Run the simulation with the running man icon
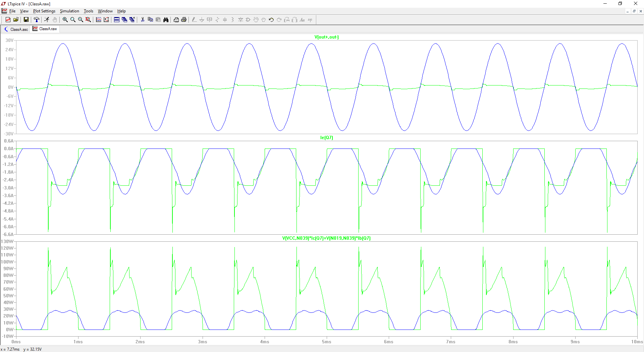 [x=47, y=20]
